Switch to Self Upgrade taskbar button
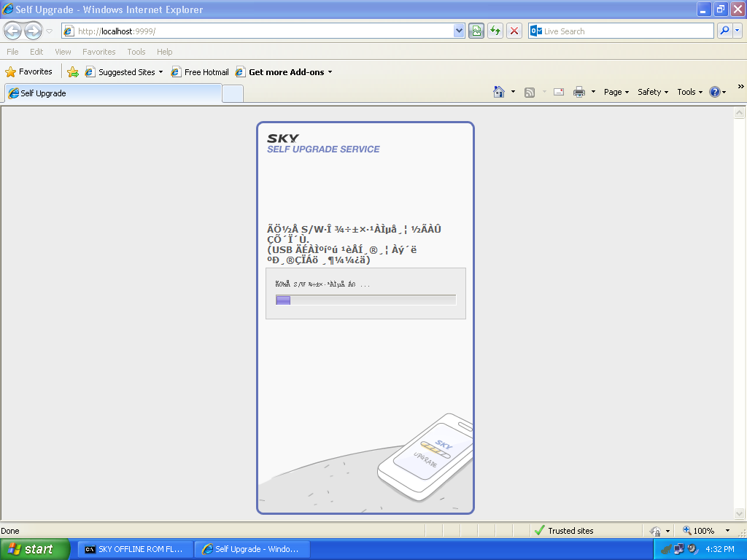Viewport: 747px width, 560px height. (252, 550)
